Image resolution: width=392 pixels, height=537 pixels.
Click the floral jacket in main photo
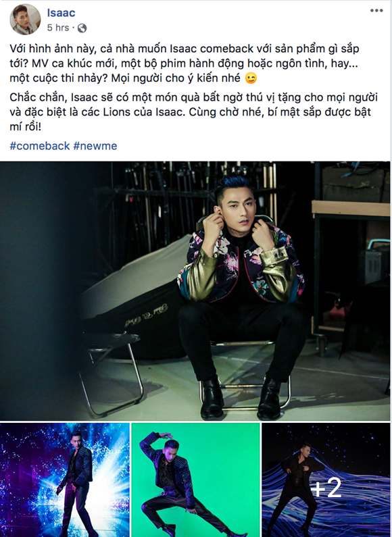click(x=241, y=263)
